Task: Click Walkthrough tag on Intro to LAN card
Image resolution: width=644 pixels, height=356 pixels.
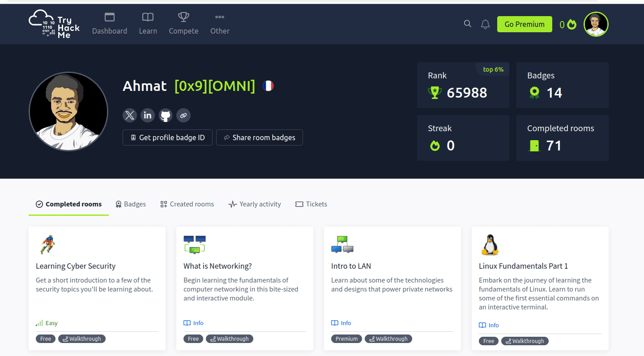Action: point(388,339)
